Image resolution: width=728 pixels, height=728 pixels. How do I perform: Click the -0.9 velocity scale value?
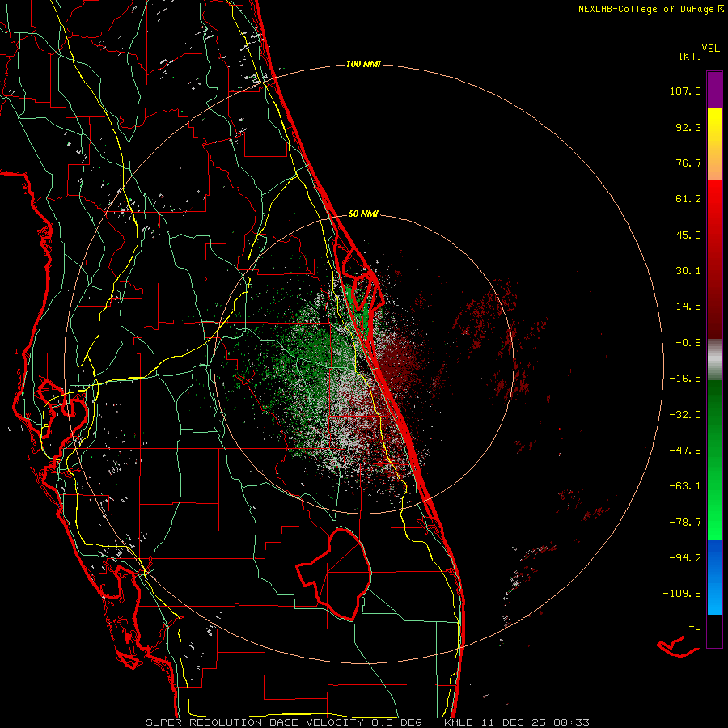tap(688, 343)
